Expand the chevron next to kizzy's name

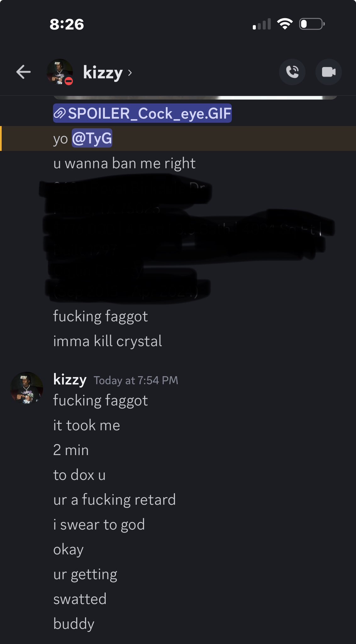[130, 73]
